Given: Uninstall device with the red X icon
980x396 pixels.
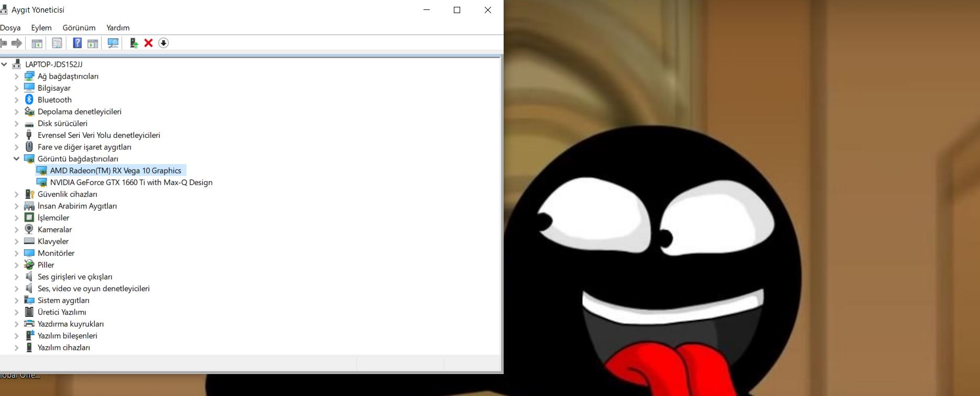Looking at the screenshot, I should 148,43.
